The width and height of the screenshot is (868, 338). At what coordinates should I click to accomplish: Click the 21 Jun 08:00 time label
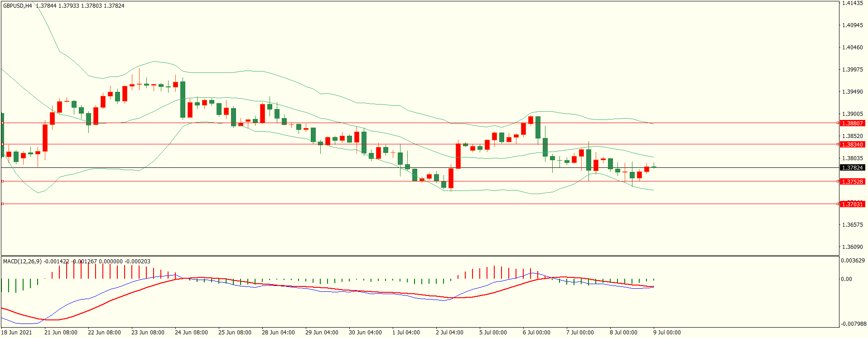[x=61, y=333]
